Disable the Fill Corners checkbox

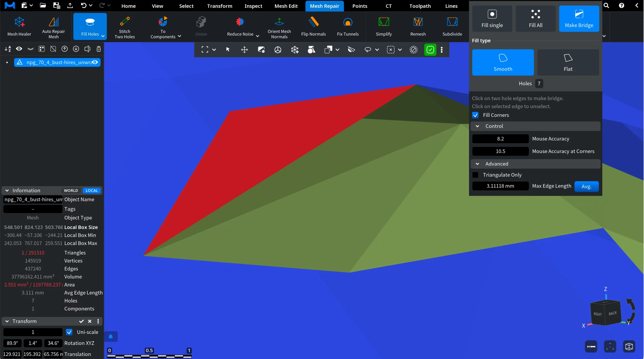point(475,115)
